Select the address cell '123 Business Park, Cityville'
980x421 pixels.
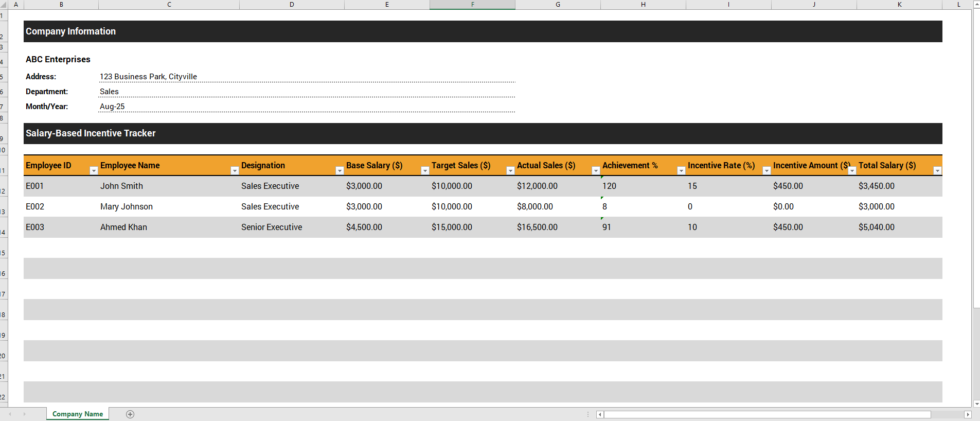(307, 76)
